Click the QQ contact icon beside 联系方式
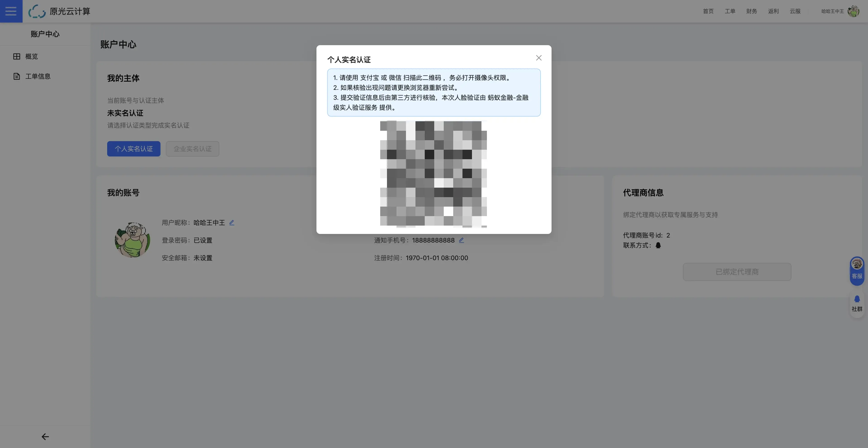Image resolution: width=868 pixels, height=448 pixels. click(x=658, y=245)
